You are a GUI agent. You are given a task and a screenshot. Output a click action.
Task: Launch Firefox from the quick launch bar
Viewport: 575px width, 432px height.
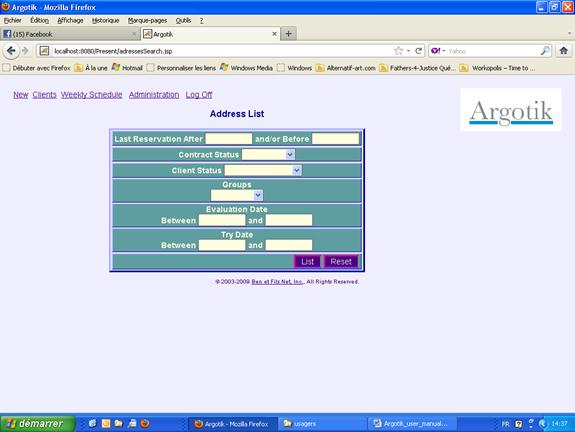[x=145, y=423]
